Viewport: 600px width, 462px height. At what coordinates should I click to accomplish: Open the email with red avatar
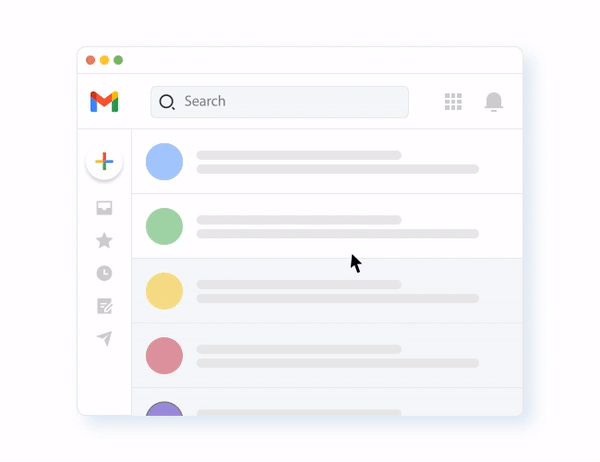327,356
